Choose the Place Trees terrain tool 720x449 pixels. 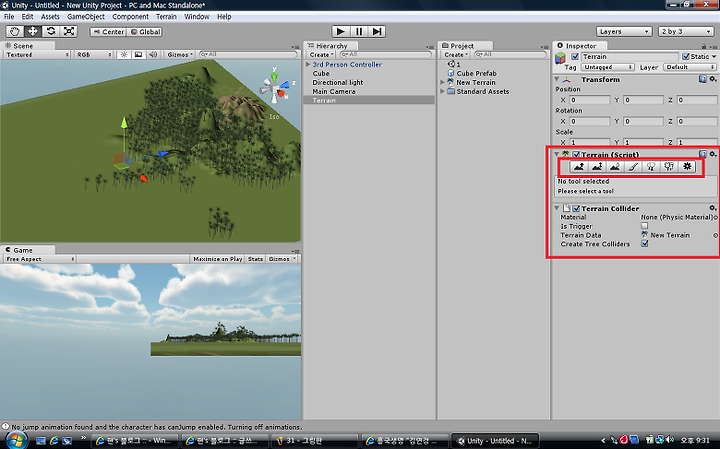651,167
